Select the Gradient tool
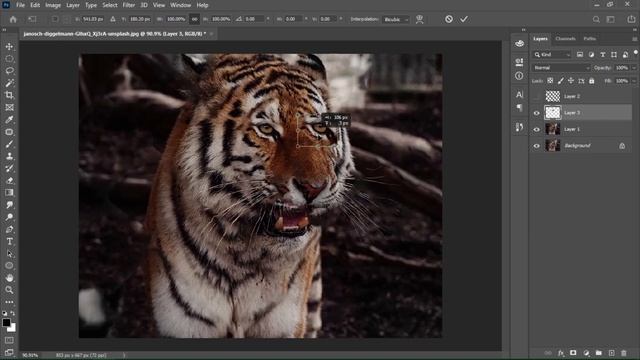The height and width of the screenshot is (360, 640). (x=9, y=193)
